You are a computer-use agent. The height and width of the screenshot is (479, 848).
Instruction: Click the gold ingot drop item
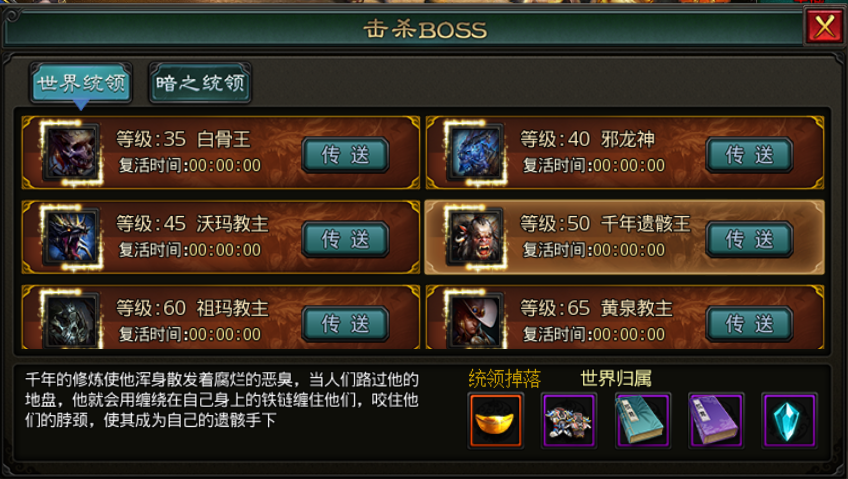(495, 421)
